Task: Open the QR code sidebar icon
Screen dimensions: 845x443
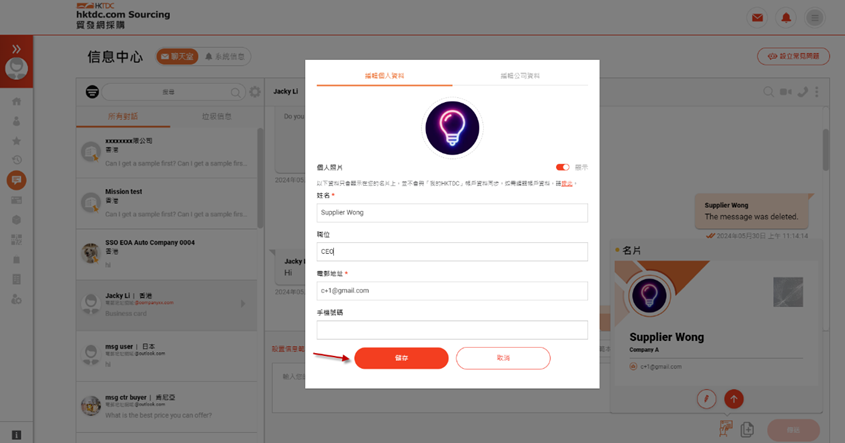Action: pos(16,240)
